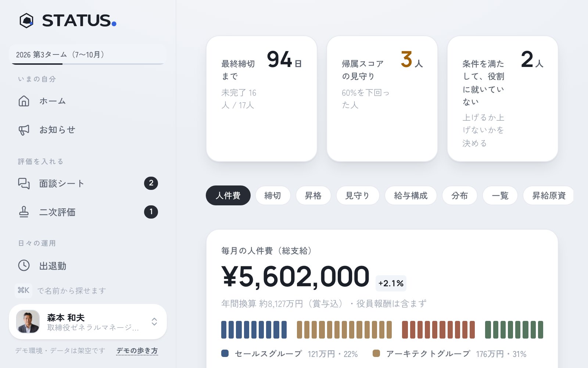Switch to the 見守り tab
The height and width of the screenshot is (368, 588).
pos(358,195)
